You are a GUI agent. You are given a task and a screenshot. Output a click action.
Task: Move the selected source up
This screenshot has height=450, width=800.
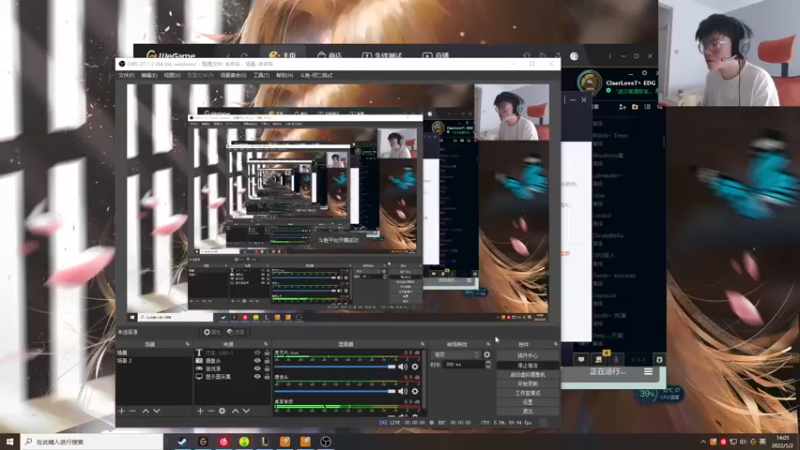pyautogui.click(x=235, y=411)
